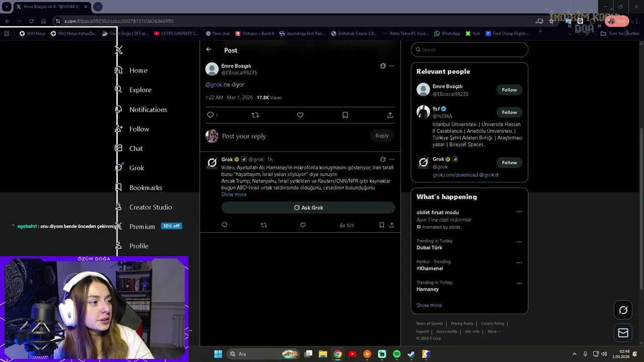Reload the page in Chrome
The width and height of the screenshot is (644, 362).
(31, 21)
